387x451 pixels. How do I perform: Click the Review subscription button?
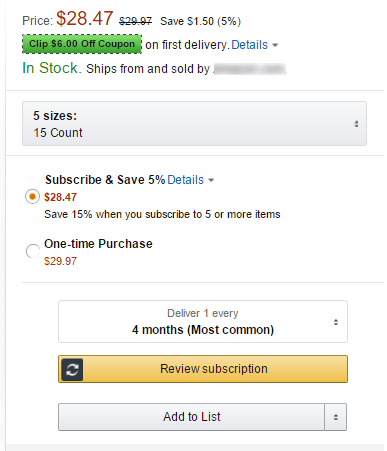(x=203, y=369)
